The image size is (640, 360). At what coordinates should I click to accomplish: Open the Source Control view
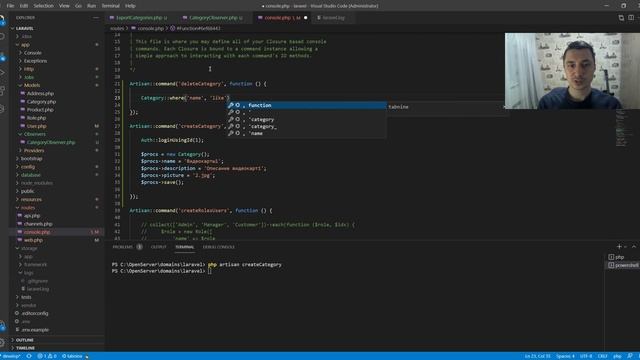(2, 56)
